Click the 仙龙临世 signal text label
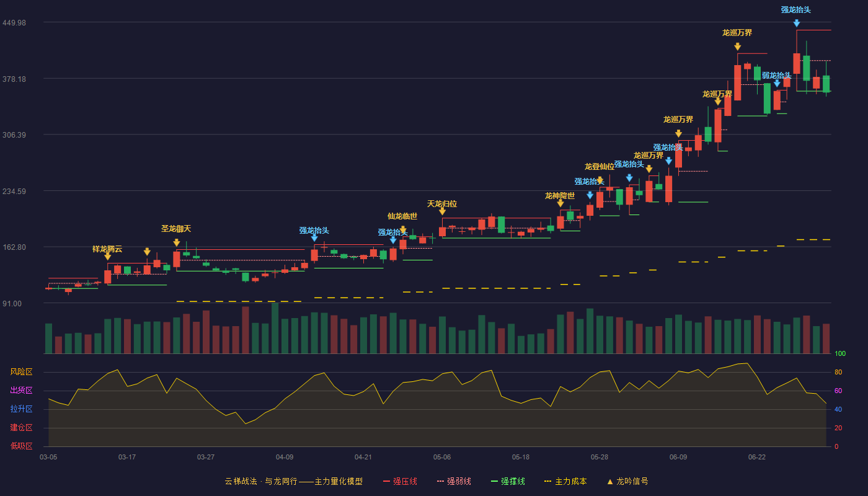The height and width of the screenshot is (496, 868). click(402, 216)
